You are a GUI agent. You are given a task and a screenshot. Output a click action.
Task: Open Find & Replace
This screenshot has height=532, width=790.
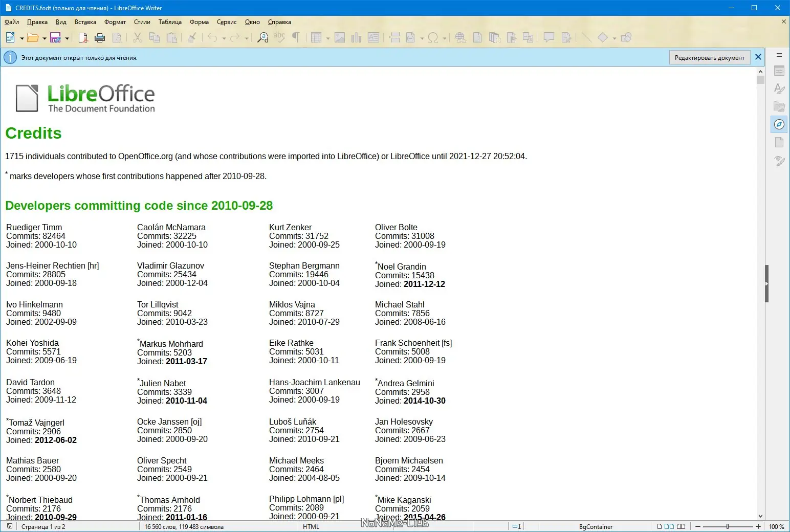pos(262,37)
